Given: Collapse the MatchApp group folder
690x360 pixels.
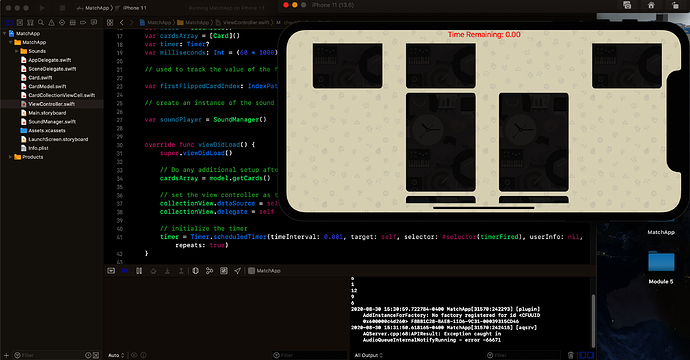Looking at the screenshot, I should pyautogui.click(x=11, y=42).
